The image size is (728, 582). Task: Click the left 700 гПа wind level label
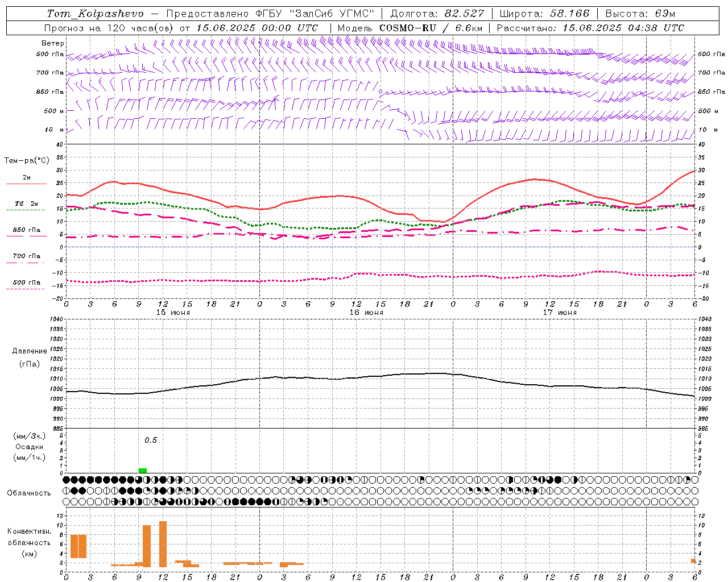50,73
